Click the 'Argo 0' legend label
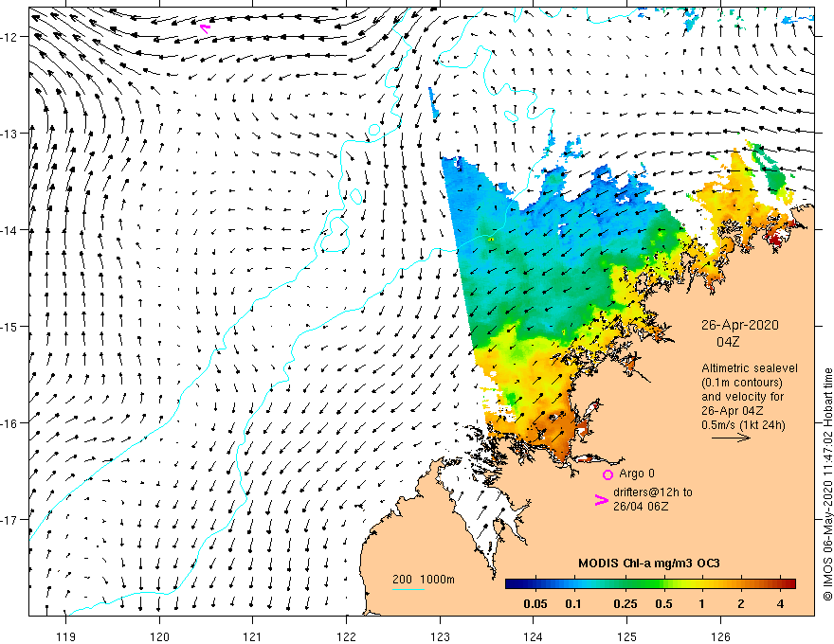Screen dimensions: 834x644 coord(637,474)
